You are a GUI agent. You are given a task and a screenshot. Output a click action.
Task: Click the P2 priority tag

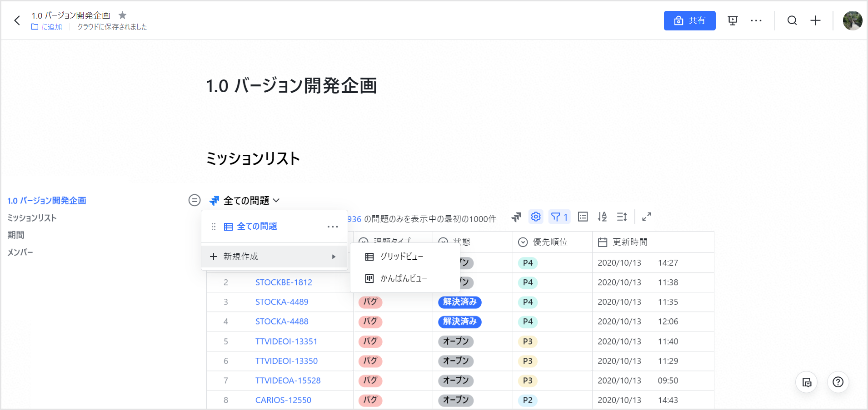(x=527, y=400)
